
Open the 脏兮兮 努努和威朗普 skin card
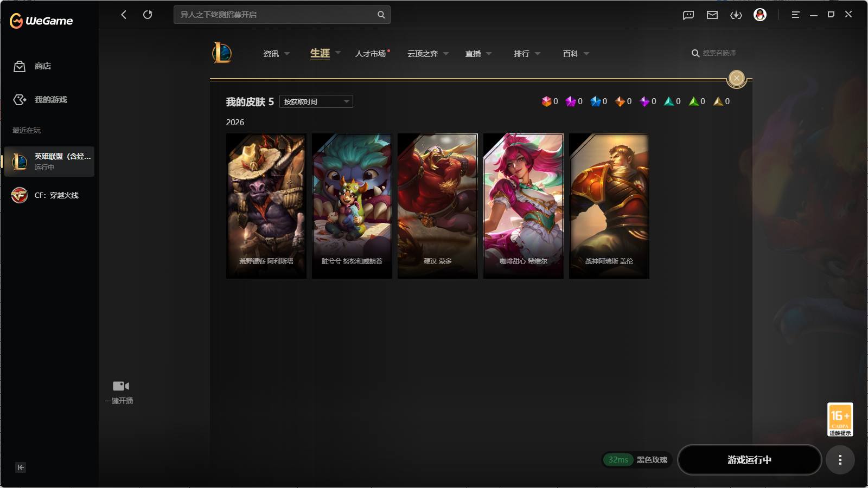click(352, 206)
